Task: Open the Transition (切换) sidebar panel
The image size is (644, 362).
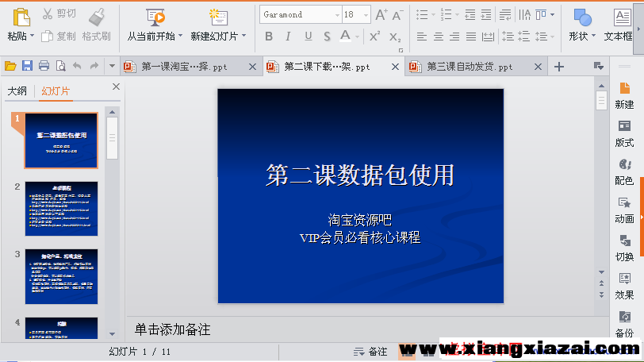Action: (x=624, y=248)
